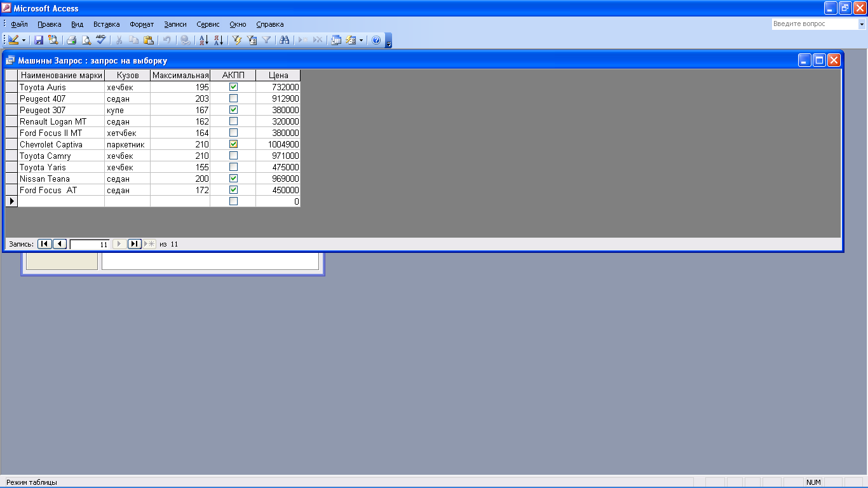
Task: Select the 'Кузов' column header
Action: coord(128,76)
